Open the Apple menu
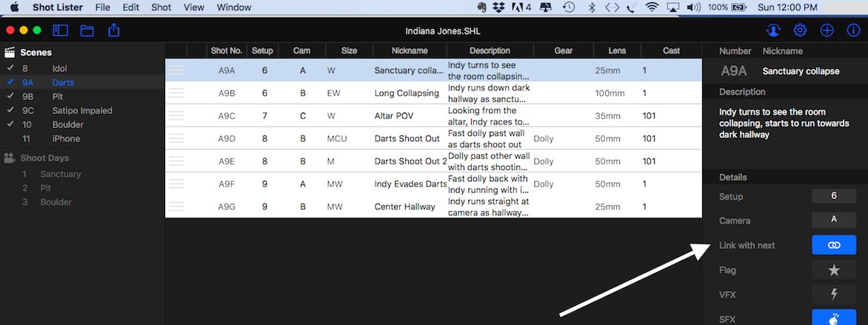This screenshot has width=868, height=325. coord(14,7)
